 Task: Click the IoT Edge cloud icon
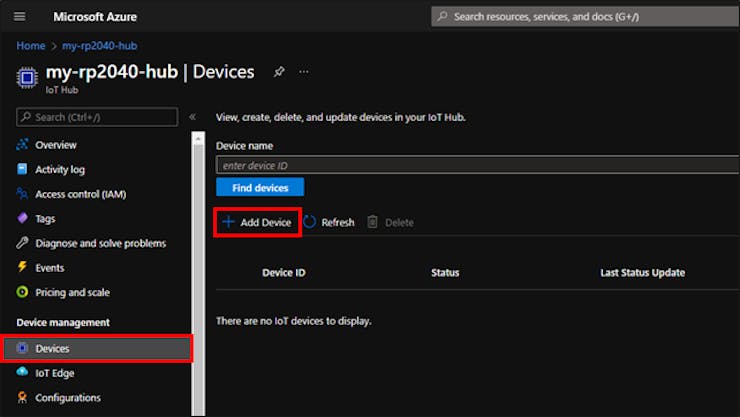tap(23, 373)
